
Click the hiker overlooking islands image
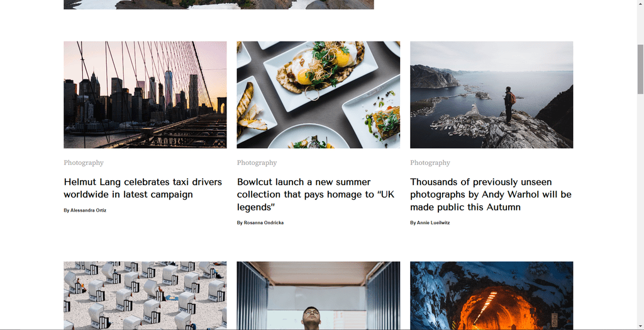pos(492,94)
